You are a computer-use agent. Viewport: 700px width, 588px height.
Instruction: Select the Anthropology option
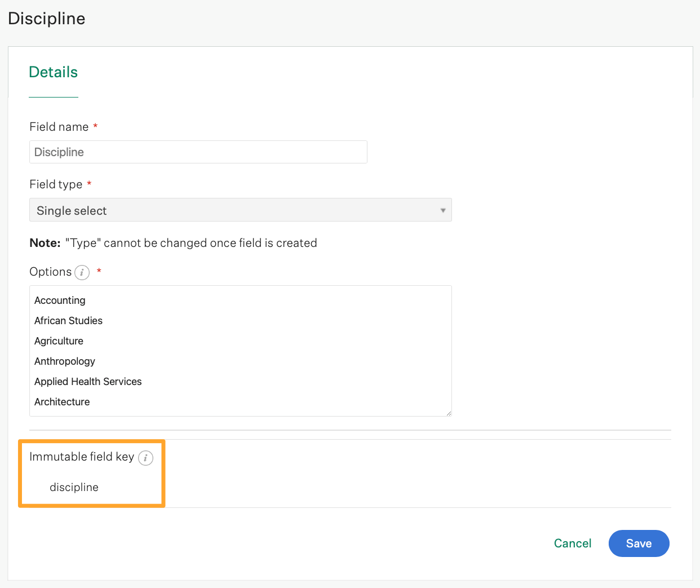pos(64,361)
